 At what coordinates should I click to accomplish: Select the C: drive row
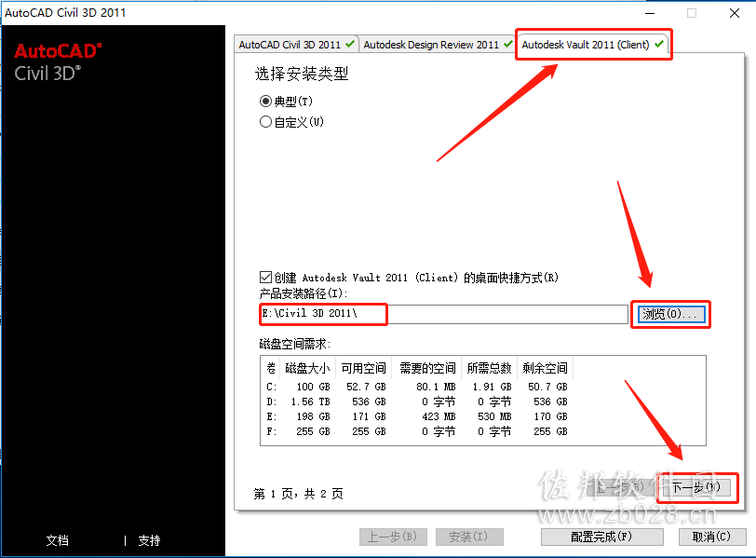pos(417,387)
